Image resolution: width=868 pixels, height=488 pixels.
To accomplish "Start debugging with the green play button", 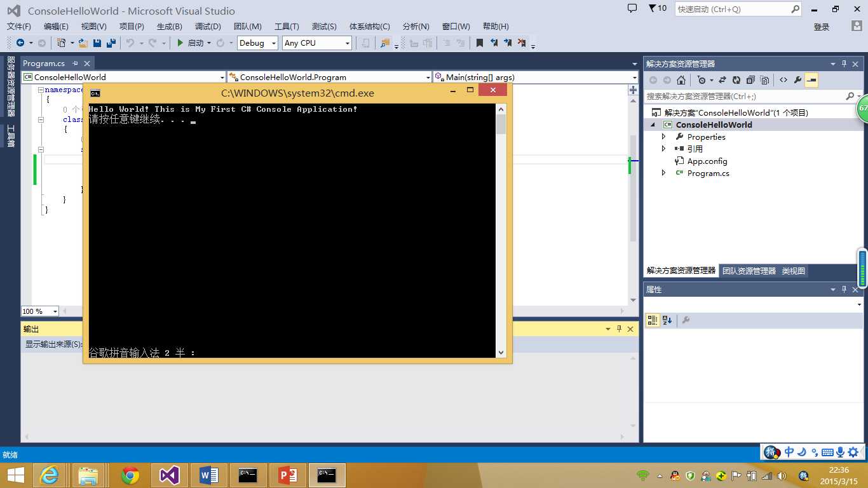I will [x=180, y=43].
